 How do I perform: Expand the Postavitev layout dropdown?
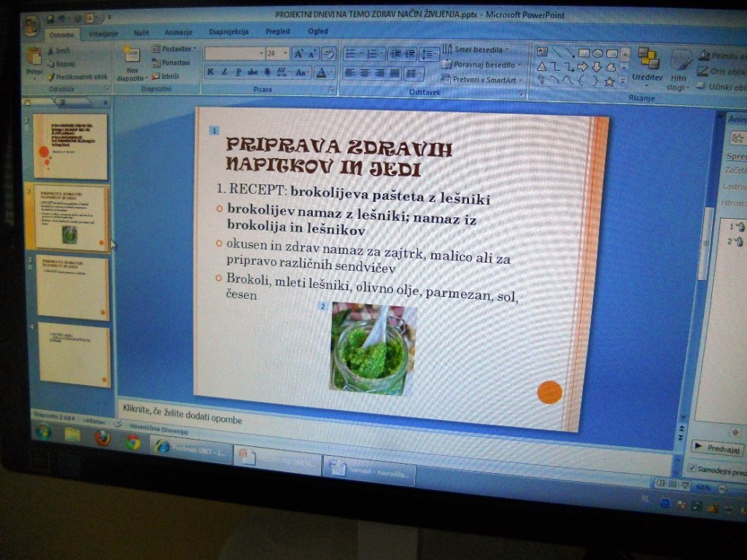(174, 49)
